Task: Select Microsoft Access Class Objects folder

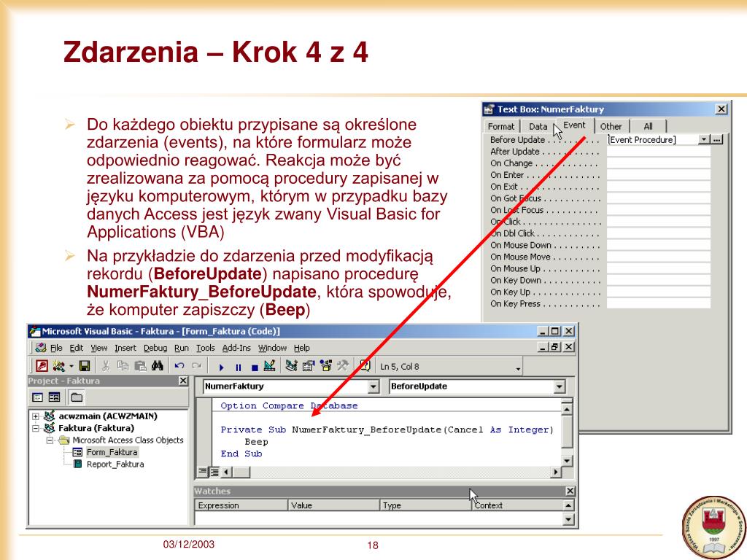Action: 128,440
